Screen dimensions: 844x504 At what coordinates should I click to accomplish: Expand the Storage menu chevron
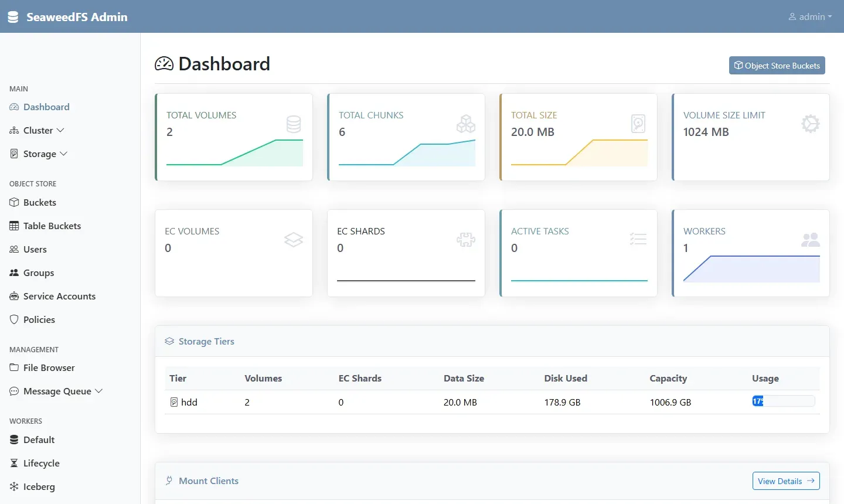pyautogui.click(x=64, y=154)
